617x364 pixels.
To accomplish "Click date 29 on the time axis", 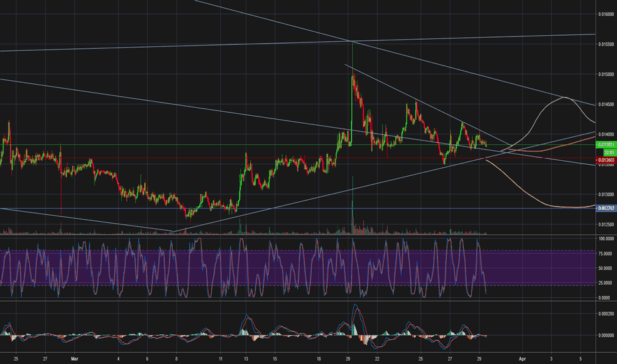I will (x=479, y=359).
